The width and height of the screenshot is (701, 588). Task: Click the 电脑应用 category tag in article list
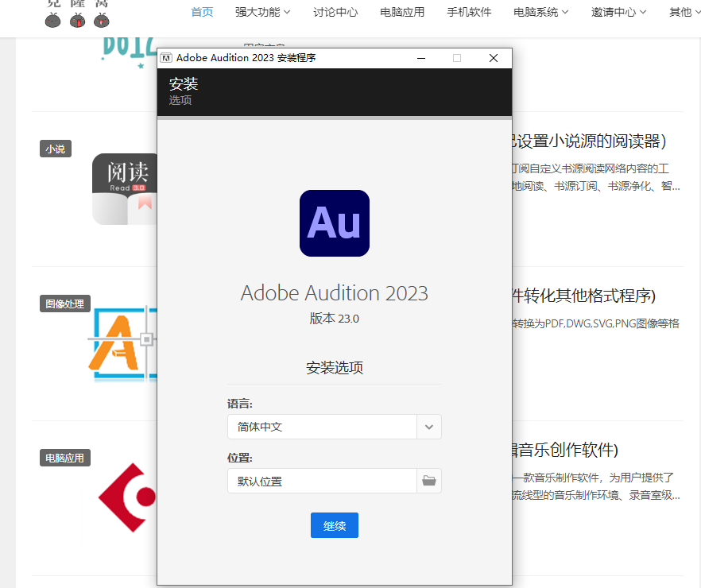click(x=65, y=458)
